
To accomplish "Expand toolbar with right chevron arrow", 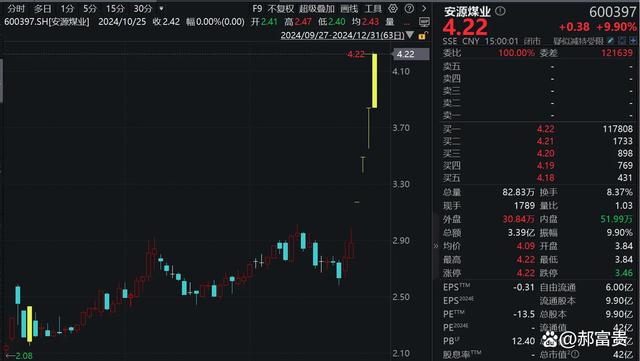I will 424,9.
